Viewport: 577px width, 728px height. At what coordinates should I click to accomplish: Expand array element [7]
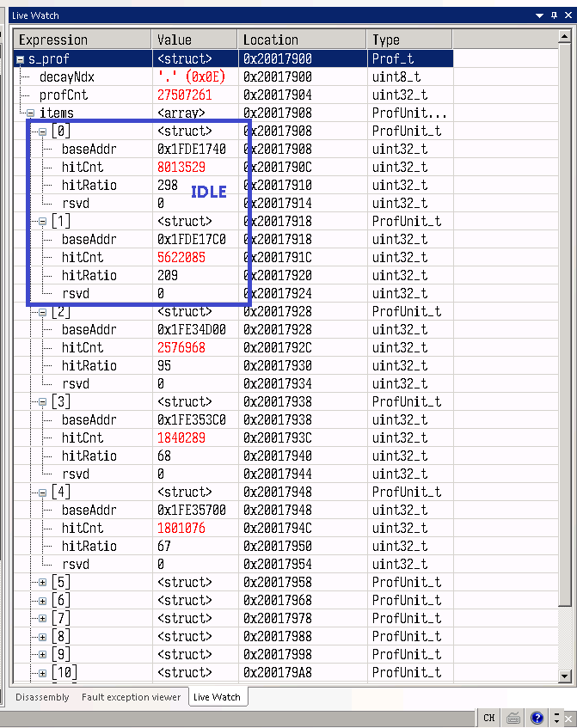pos(43,619)
